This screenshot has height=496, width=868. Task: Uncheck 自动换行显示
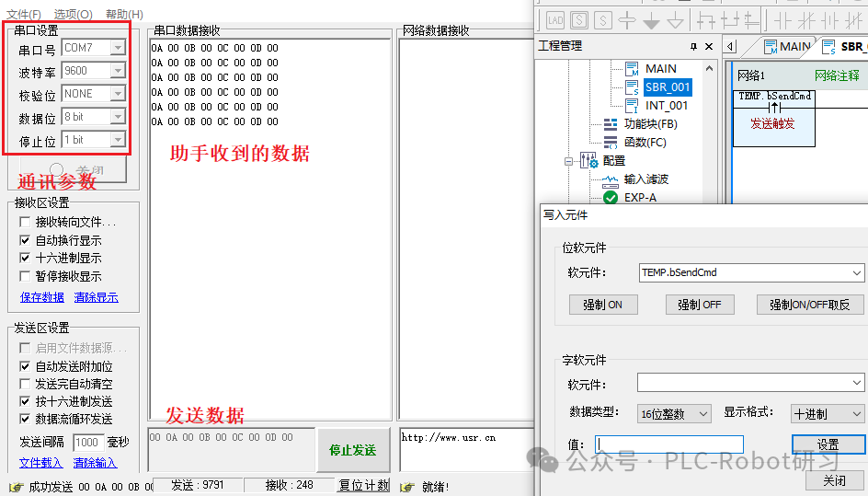[25, 240]
